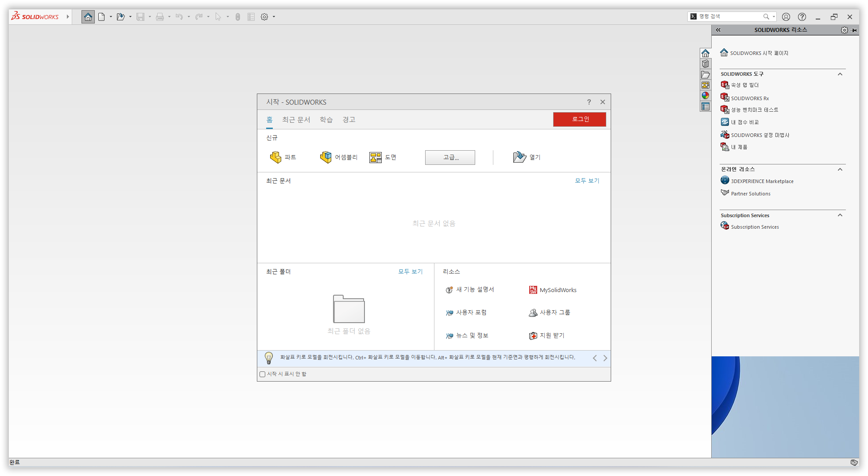868x476 pixels.
Task: Click the Options gear toolbar icon
Action: [x=264, y=17]
